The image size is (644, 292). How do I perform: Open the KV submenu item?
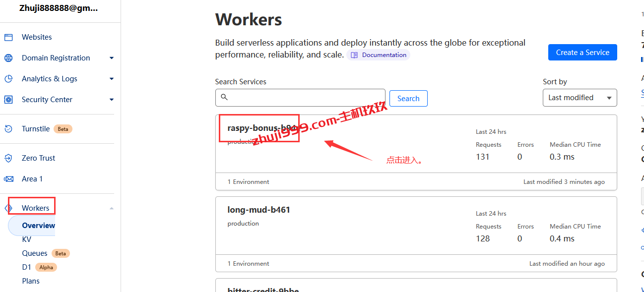click(27, 239)
